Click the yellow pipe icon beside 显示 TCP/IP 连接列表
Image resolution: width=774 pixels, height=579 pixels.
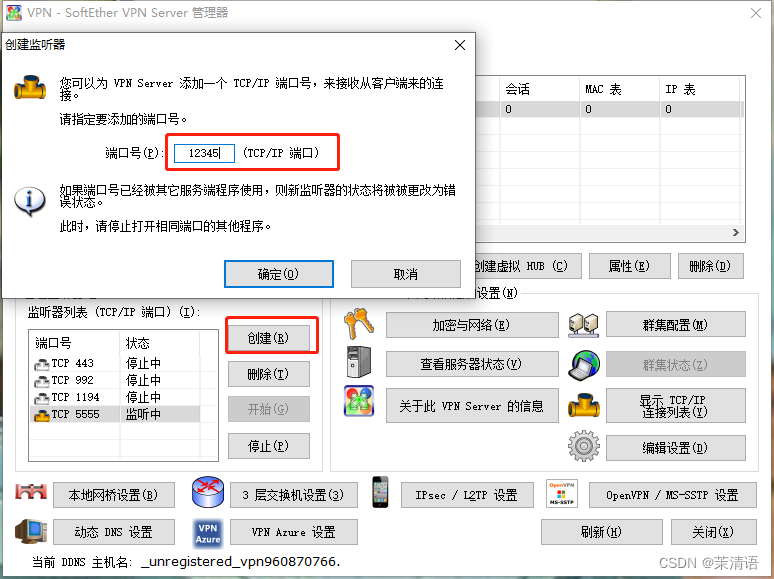pos(583,405)
